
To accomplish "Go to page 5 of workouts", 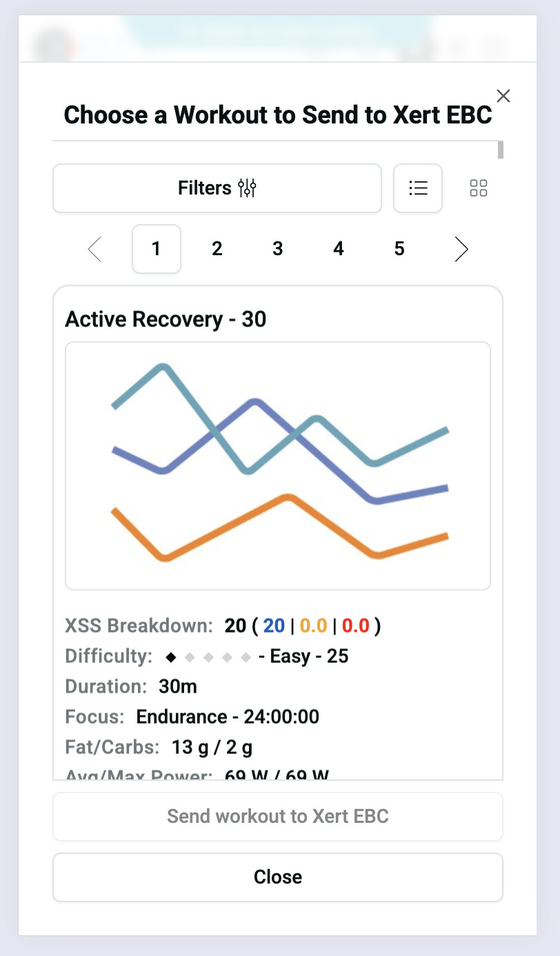I will tap(399, 249).
